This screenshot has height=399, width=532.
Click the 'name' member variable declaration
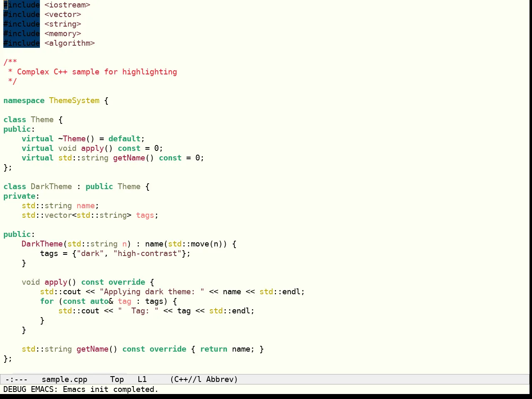pos(86,206)
